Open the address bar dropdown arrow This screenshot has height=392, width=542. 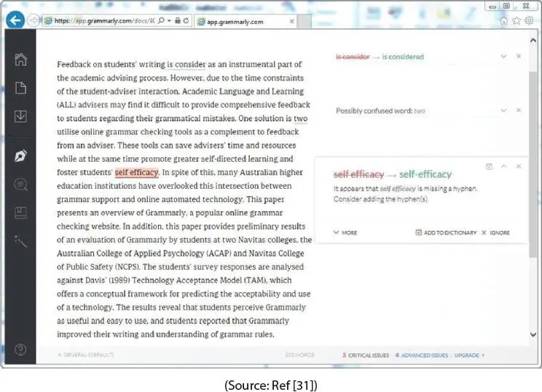169,21
